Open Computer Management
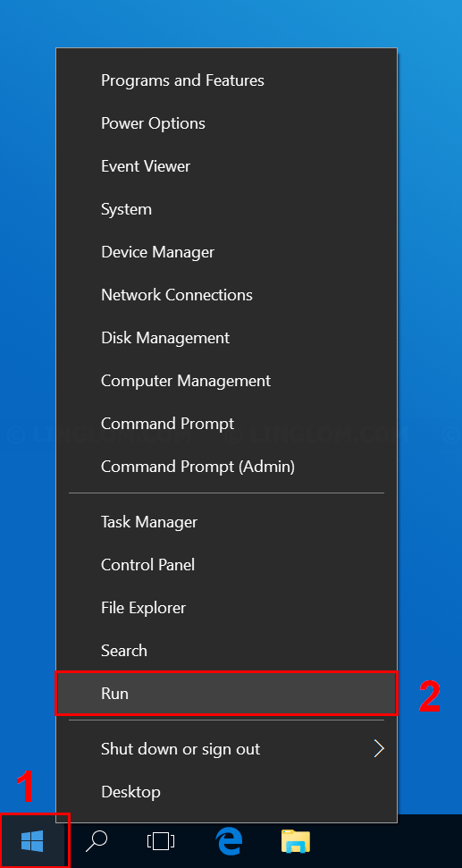This screenshot has width=462, height=868. (x=226, y=381)
